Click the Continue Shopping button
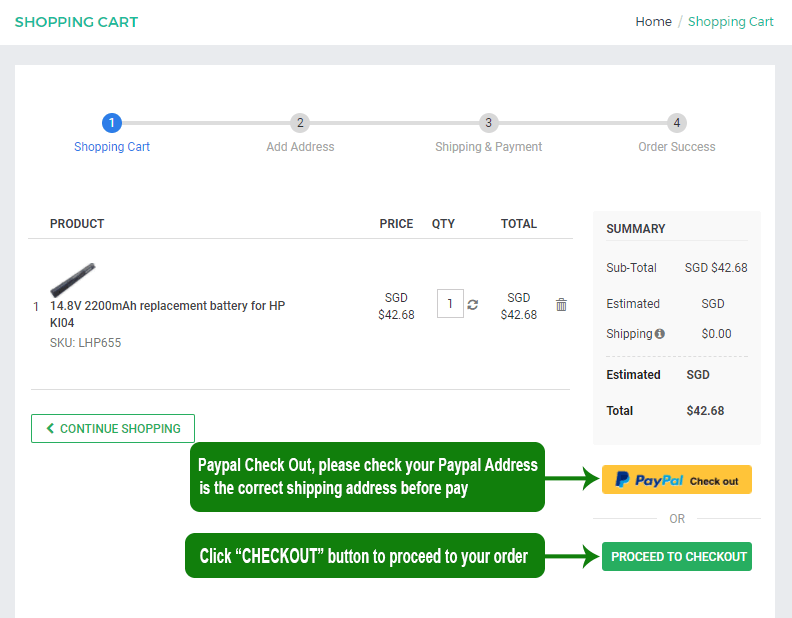792x618 pixels. (x=113, y=428)
